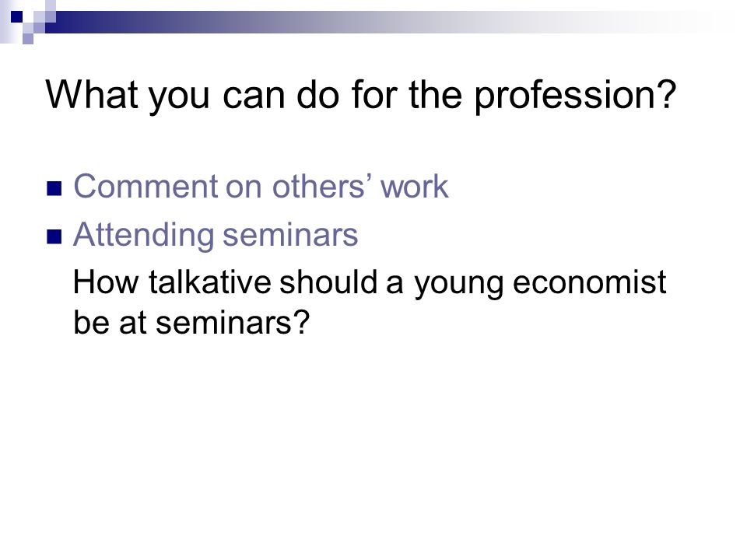Click the word What in the title
The height and width of the screenshot is (560, 747).
coord(92,94)
